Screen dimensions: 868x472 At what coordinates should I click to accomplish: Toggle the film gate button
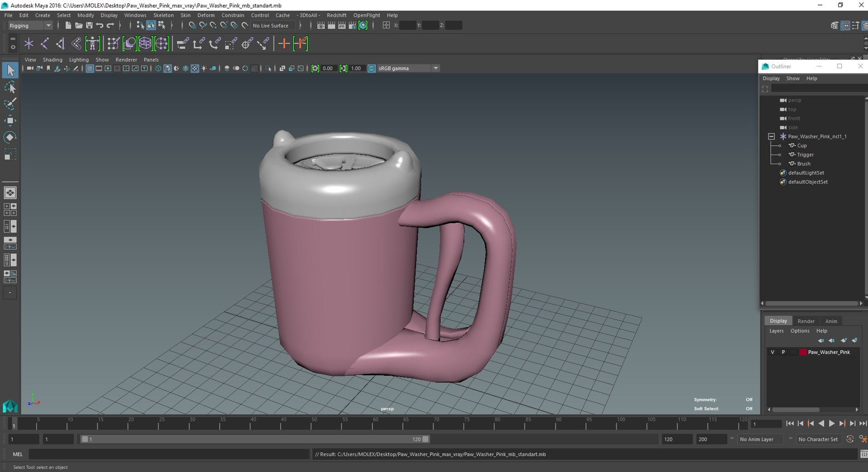(x=99, y=69)
